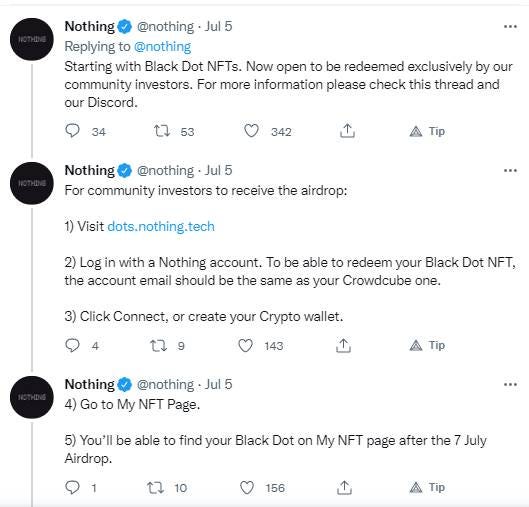529x507 pixels.
Task: Share the 7 July Airdrop tweet
Action: point(344,487)
